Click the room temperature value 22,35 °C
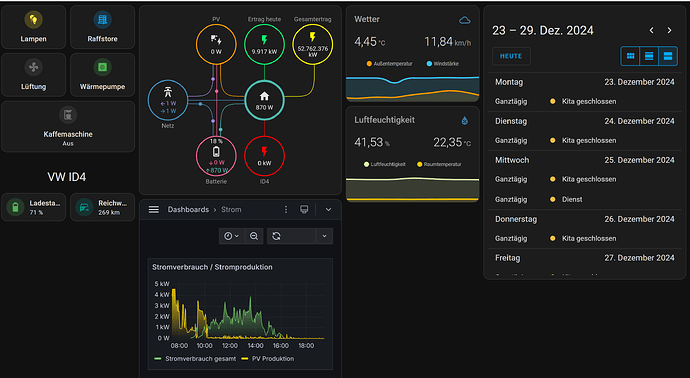Image resolution: width=690 pixels, height=378 pixels. click(x=452, y=143)
